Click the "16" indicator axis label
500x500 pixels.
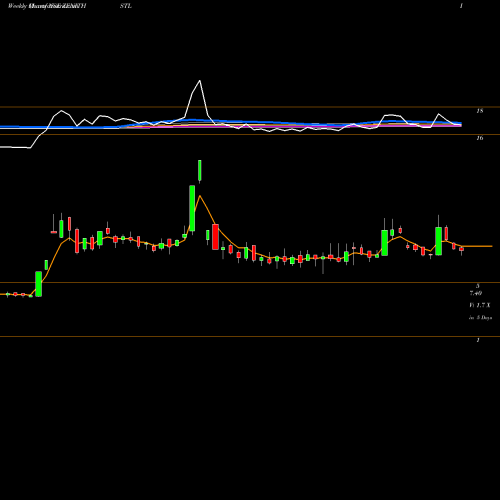[x=479, y=138]
